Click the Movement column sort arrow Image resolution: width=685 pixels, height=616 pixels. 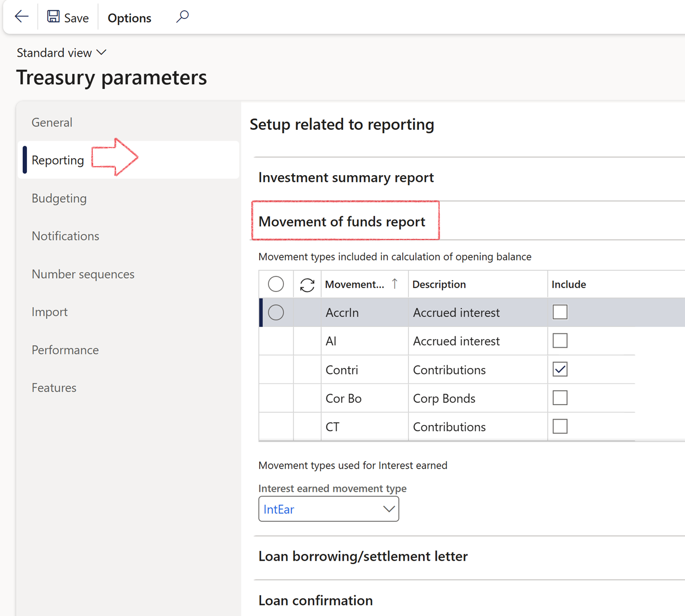pyautogui.click(x=394, y=284)
